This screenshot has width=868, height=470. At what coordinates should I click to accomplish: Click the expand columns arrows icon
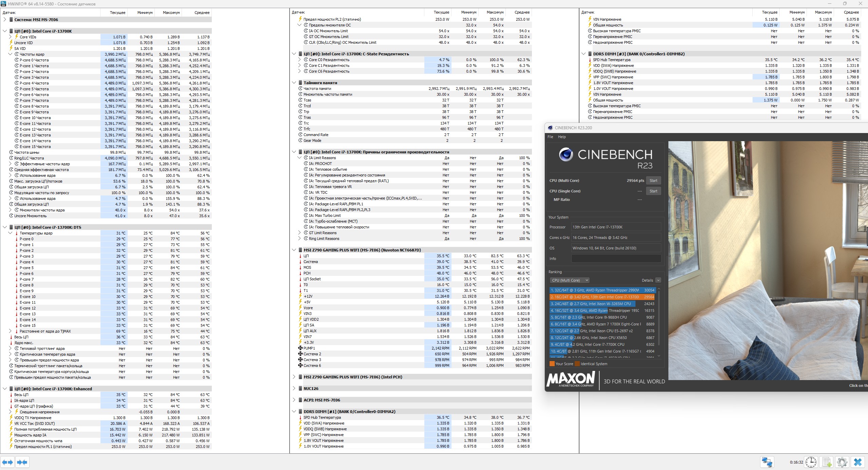(7, 462)
